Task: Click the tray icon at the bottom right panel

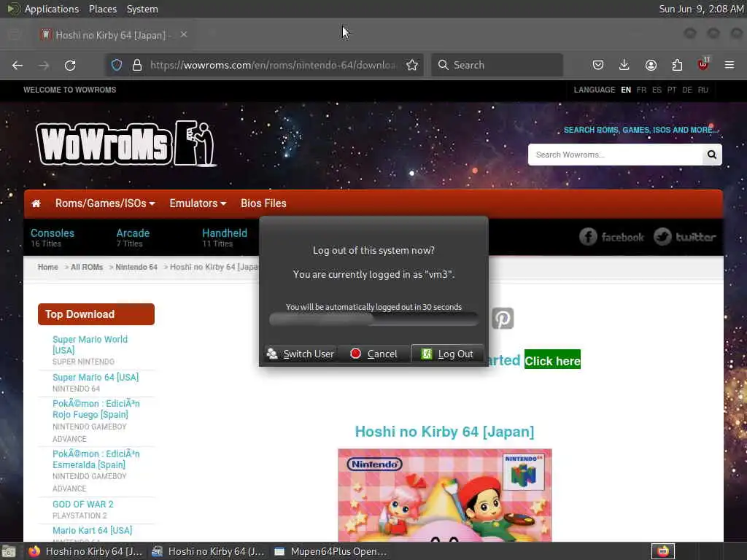Action: click(663, 551)
